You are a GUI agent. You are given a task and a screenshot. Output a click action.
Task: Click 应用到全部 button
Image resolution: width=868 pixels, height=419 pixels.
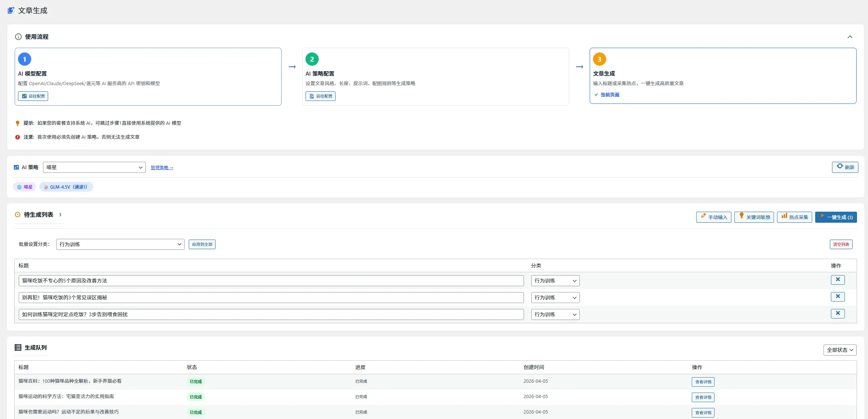[x=202, y=244]
